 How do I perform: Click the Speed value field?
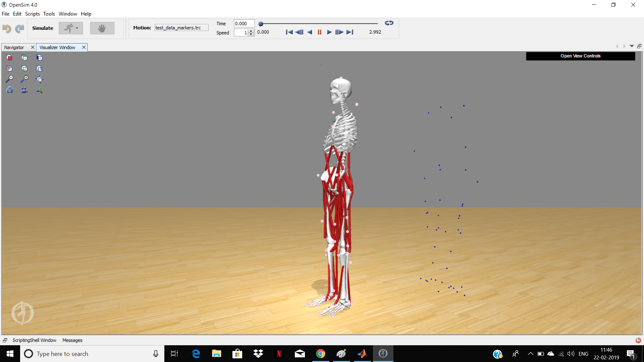(241, 33)
